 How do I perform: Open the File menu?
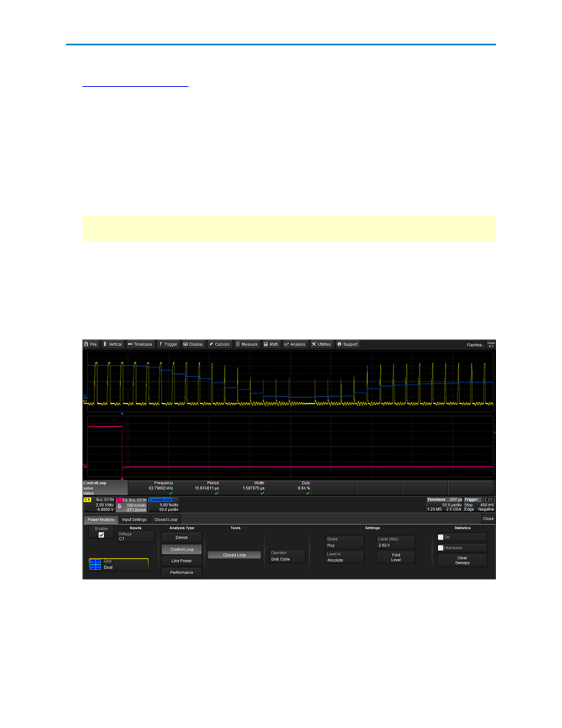[x=91, y=344]
